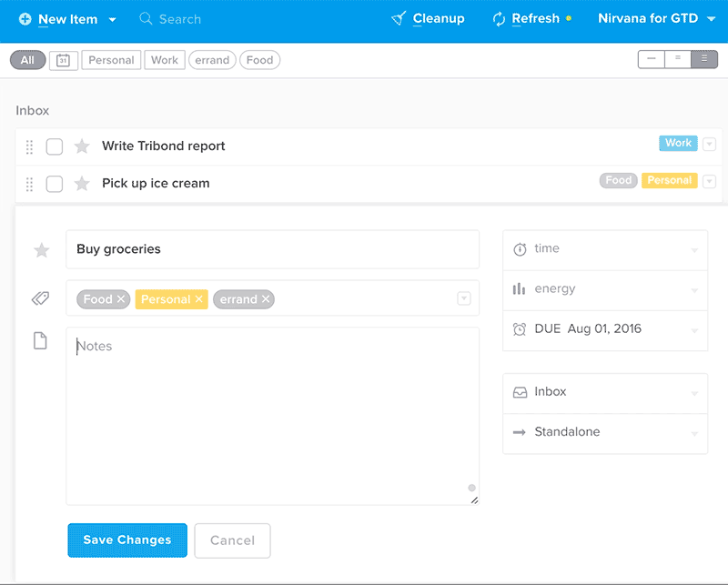Viewport: 728px width, 585px height.
Task: Cancel editing the task
Action: click(232, 540)
